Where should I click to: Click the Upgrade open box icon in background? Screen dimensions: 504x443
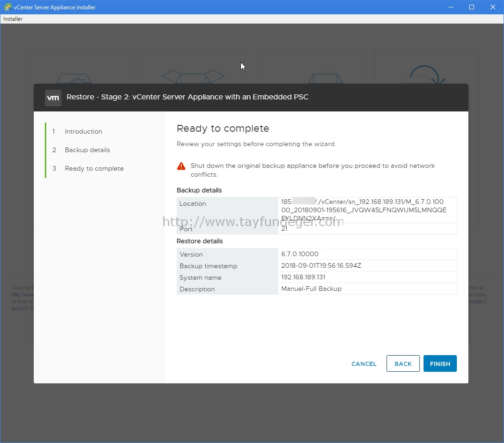tap(192, 76)
